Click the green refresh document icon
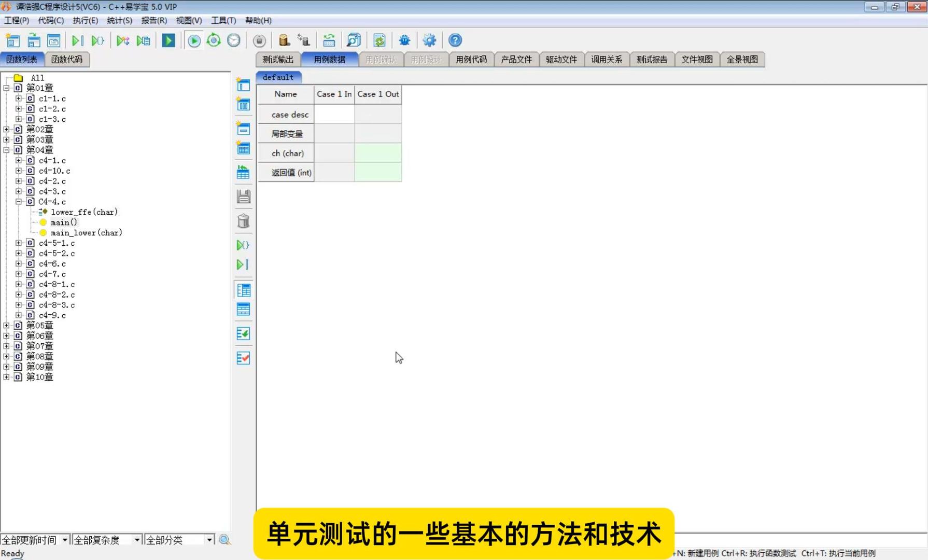The height and width of the screenshot is (560, 928). [x=379, y=40]
